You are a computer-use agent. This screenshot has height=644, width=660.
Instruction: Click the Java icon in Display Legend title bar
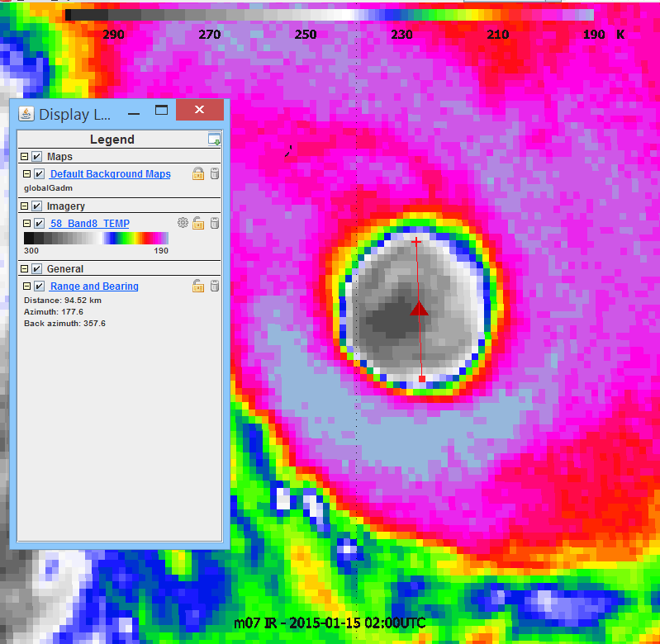point(26,114)
